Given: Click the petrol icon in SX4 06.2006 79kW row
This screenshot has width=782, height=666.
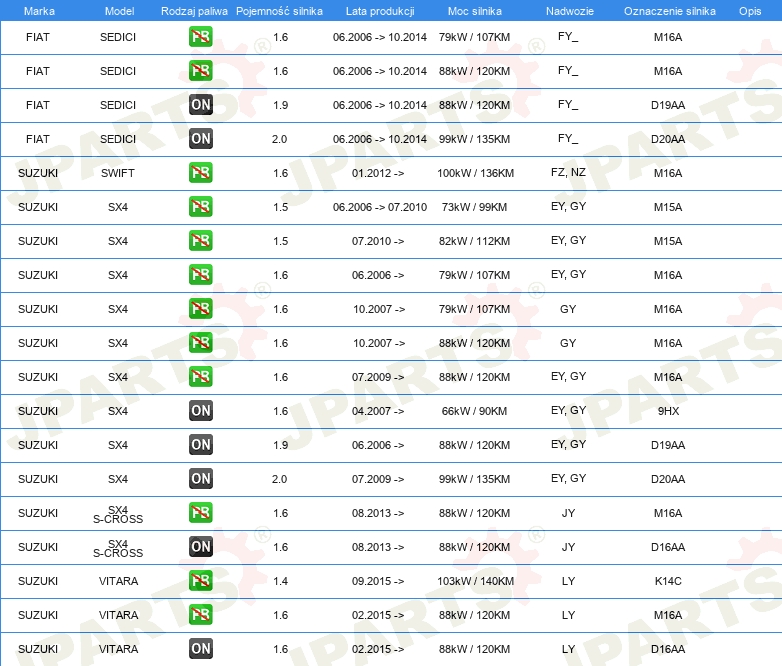Looking at the screenshot, I should [x=200, y=274].
